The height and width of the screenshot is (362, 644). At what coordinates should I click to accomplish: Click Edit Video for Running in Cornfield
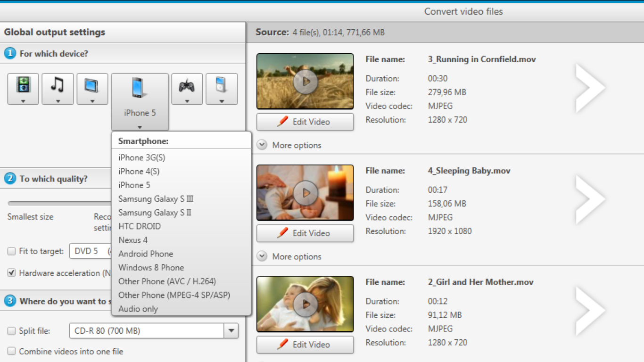[x=305, y=122]
